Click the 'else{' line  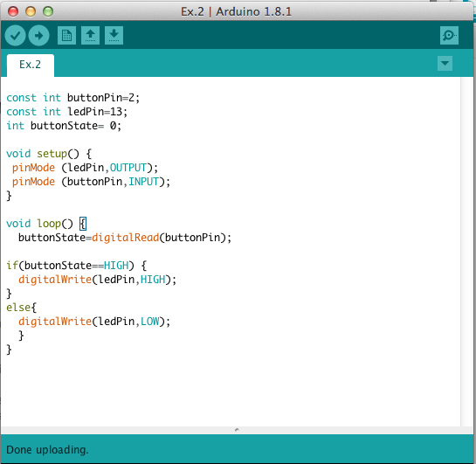(x=21, y=308)
